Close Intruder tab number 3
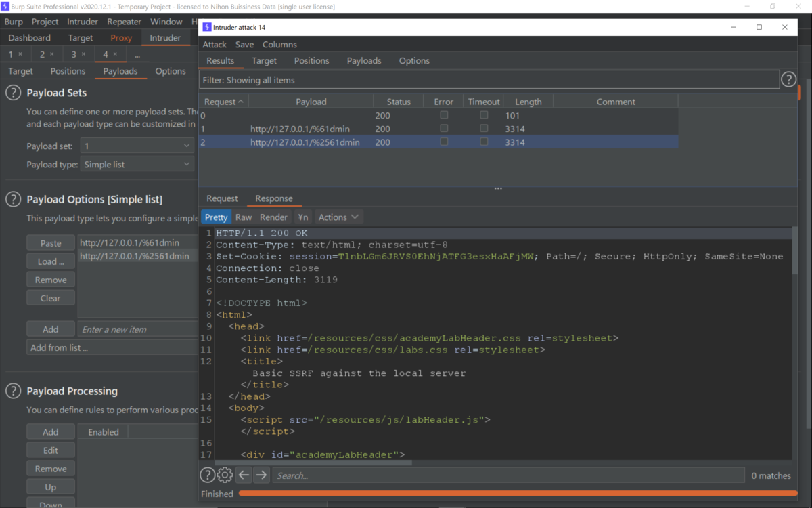 pos(83,54)
